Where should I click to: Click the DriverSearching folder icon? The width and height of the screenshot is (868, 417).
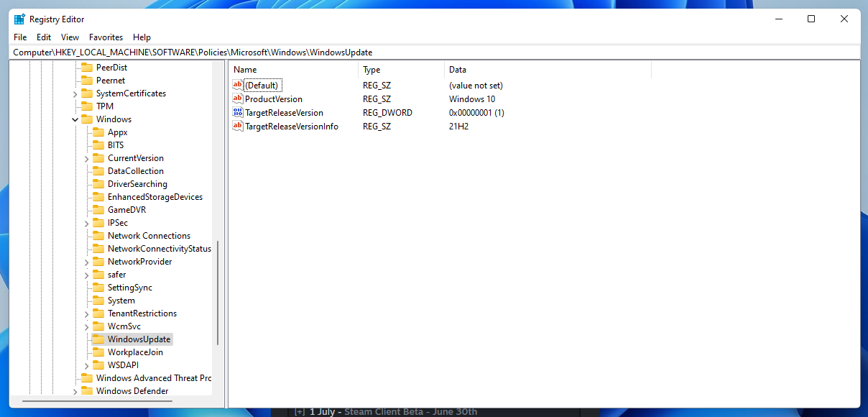point(98,184)
